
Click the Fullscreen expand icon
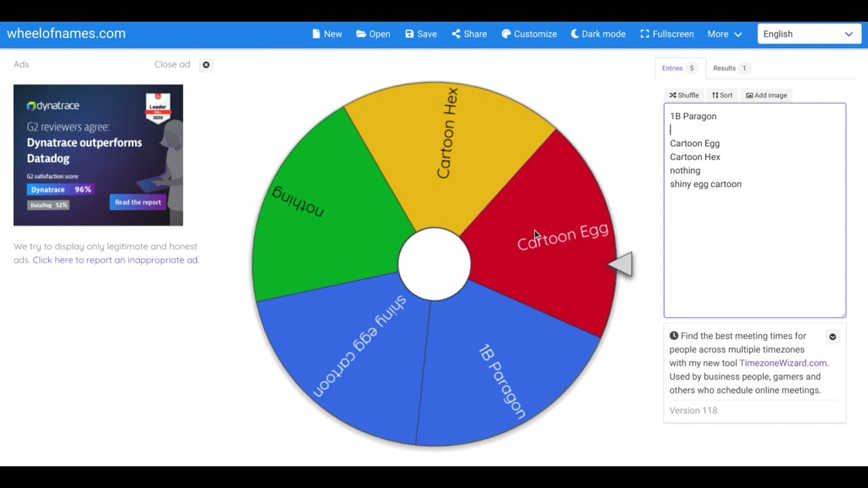(x=645, y=34)
